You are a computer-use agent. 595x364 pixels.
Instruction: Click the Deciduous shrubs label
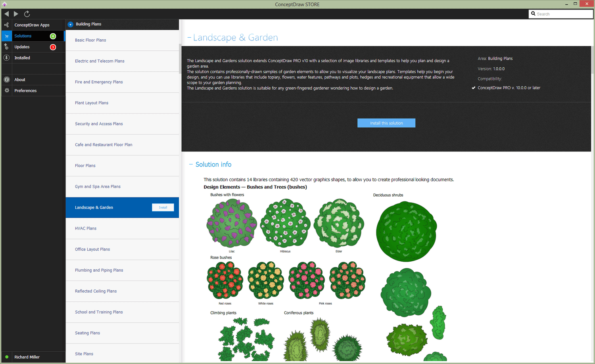pyautogui.click(x=388, y=195)
